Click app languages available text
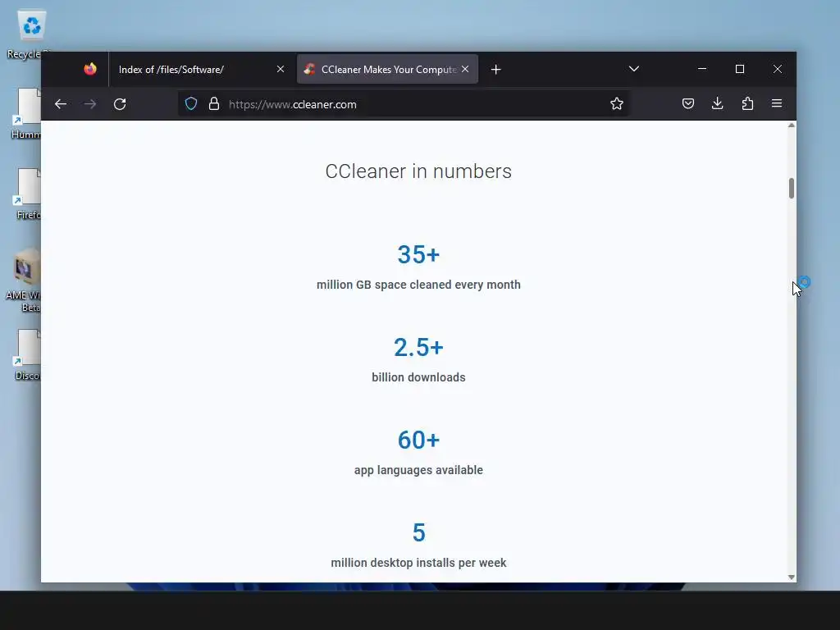Image resolution: width=840 pixels, height=630 pixels. coord(418,470)
